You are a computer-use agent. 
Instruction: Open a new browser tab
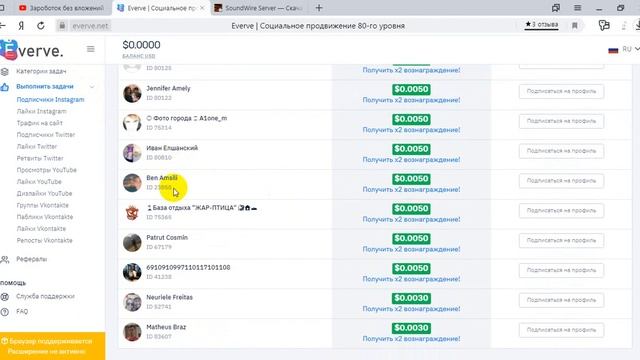click(x=319, y=8)
